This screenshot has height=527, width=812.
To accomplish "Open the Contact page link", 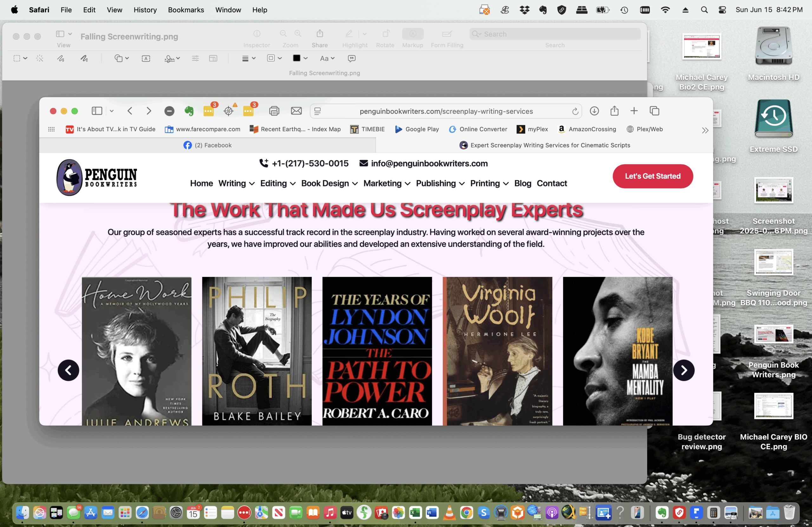I will pyautogui.click(x=552, y=183).
